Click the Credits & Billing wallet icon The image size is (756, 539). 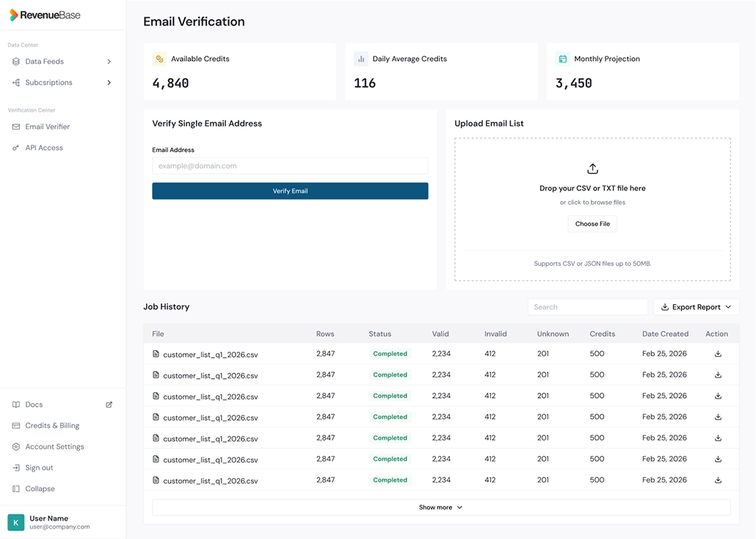pyautogui.click(x=15, y=425)
